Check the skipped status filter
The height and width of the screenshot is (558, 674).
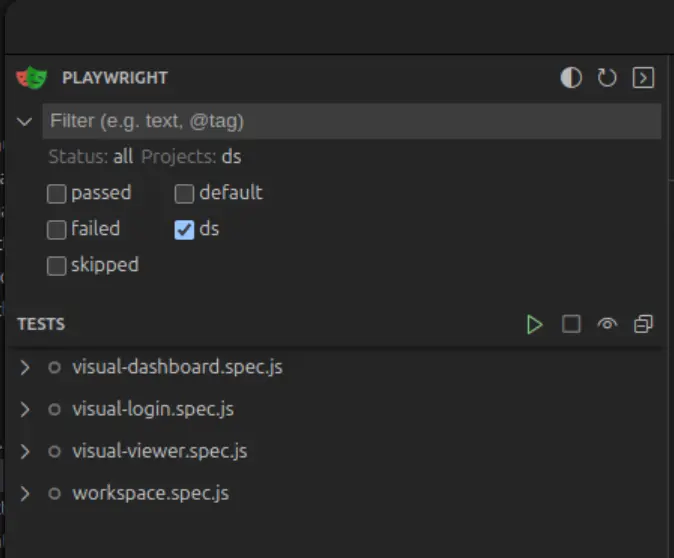pyautogui.click(x=57, y=266)
